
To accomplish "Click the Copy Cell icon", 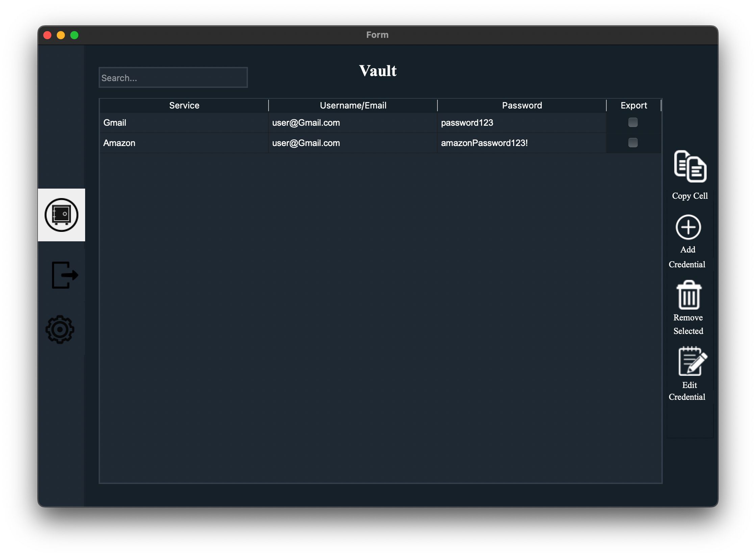I will [x=690, y=166].
